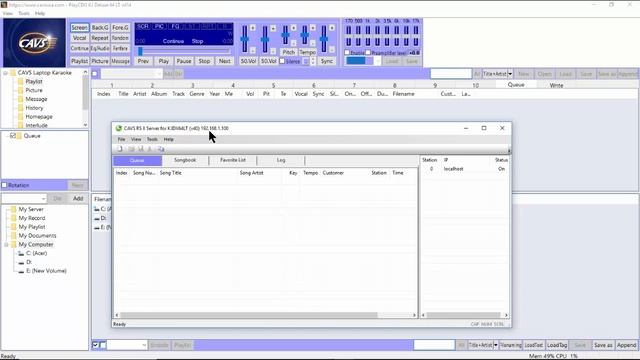The width and height of the screenshot is (640, 360).
Task: Toggle the Repeat mode button
Action: coord(100,38)
